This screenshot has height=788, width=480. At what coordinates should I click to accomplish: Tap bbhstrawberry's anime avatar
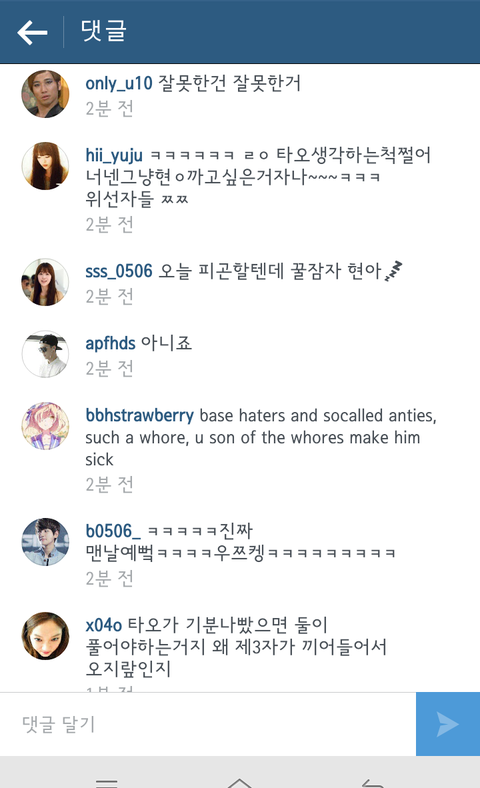pyautogui.click(x=45, y=426)
